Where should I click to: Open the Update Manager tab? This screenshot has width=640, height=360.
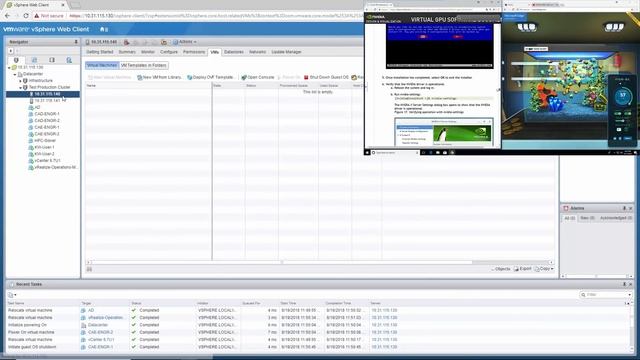[287, 52]
